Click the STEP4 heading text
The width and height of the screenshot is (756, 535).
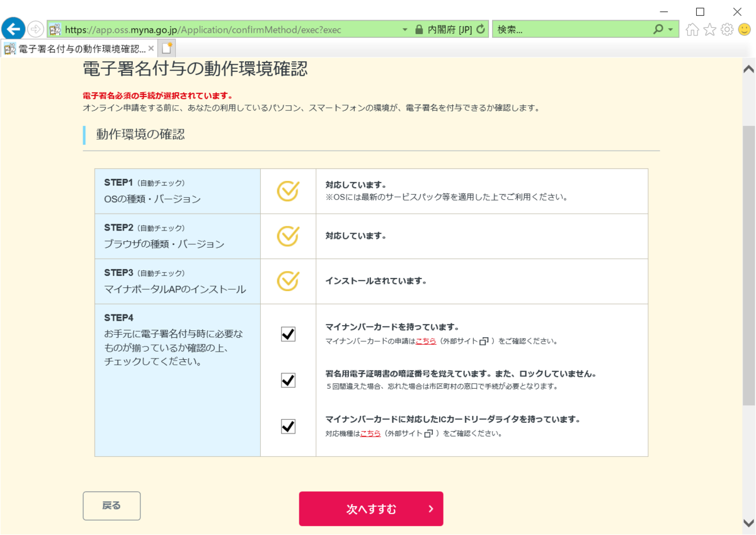118,318
